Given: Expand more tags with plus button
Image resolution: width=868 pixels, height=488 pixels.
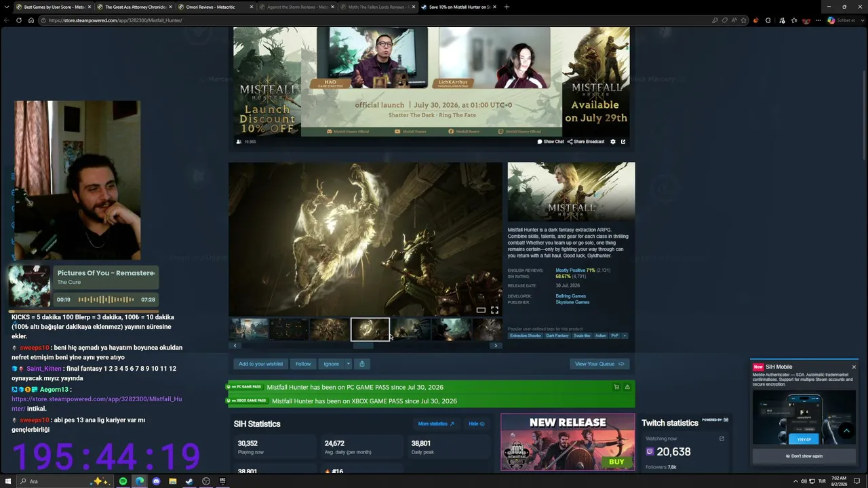Looking at the screenshot, I should point(625,335).
